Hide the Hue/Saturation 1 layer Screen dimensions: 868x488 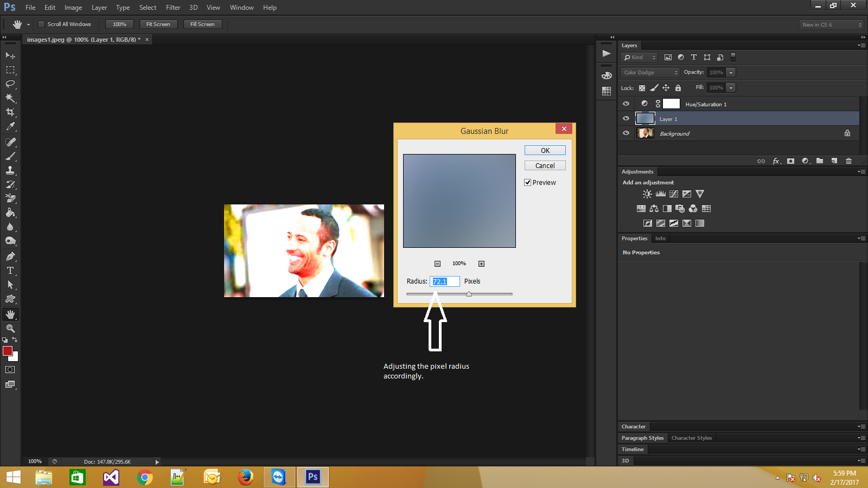tap(626, 104)
